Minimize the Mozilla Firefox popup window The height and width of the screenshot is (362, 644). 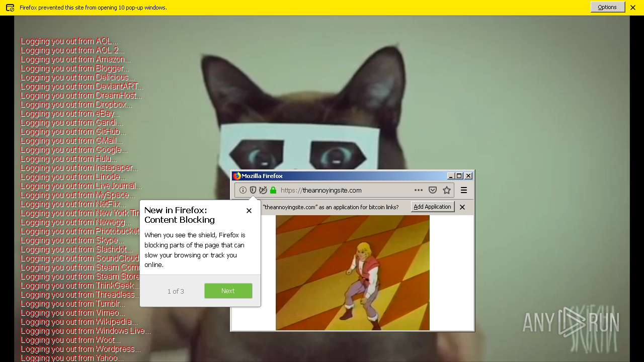[x=451, y=176]
